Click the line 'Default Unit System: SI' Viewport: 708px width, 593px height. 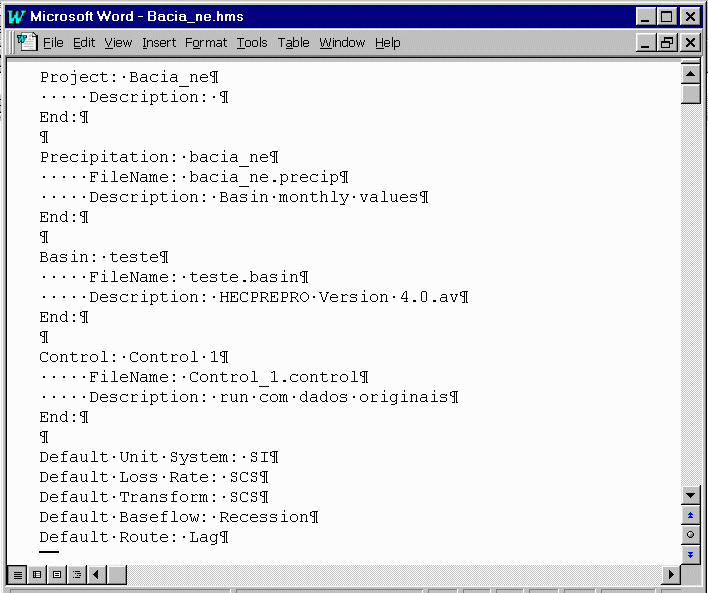(159, 458)
